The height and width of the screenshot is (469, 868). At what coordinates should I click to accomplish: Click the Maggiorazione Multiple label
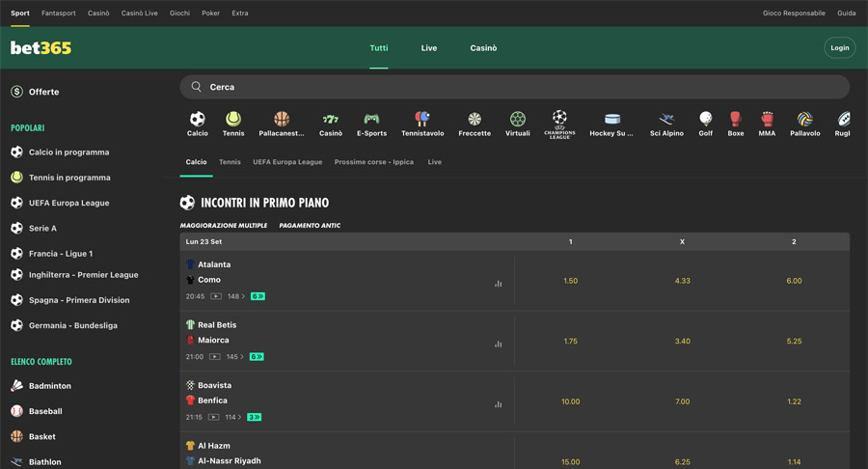[223, 226]
